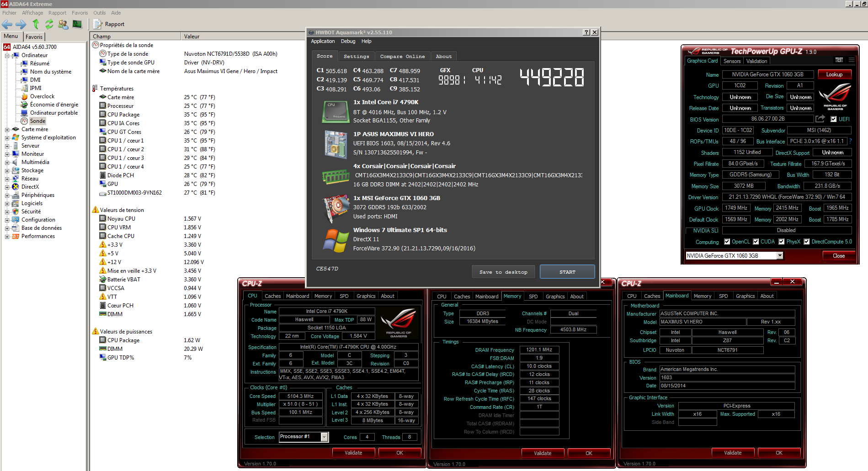
Task: Collapse the Ordinateur tree node
Action: point(7,56)
